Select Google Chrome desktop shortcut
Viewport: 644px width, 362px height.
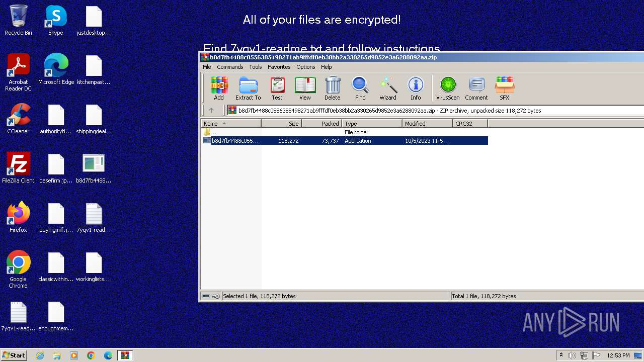pos(18,269)
